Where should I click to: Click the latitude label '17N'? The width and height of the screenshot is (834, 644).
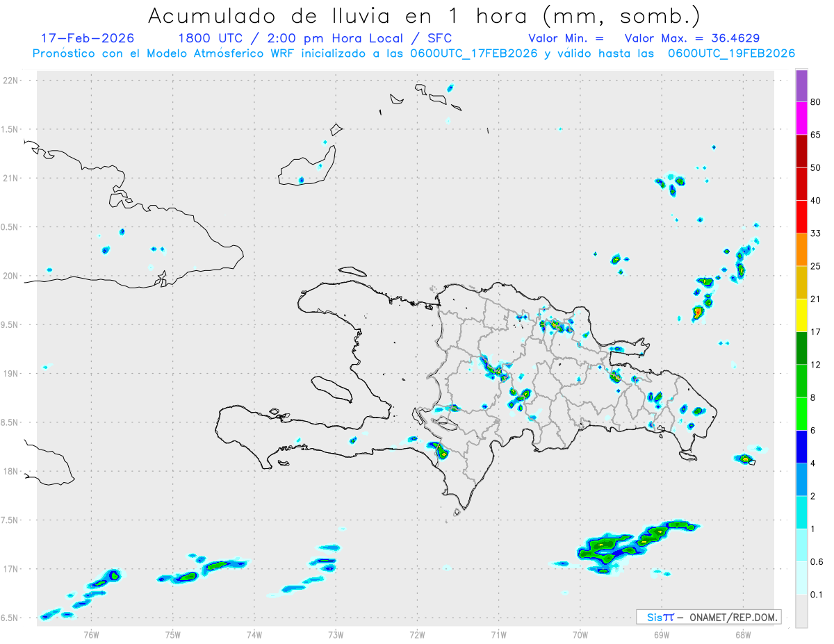click(11, 569)
